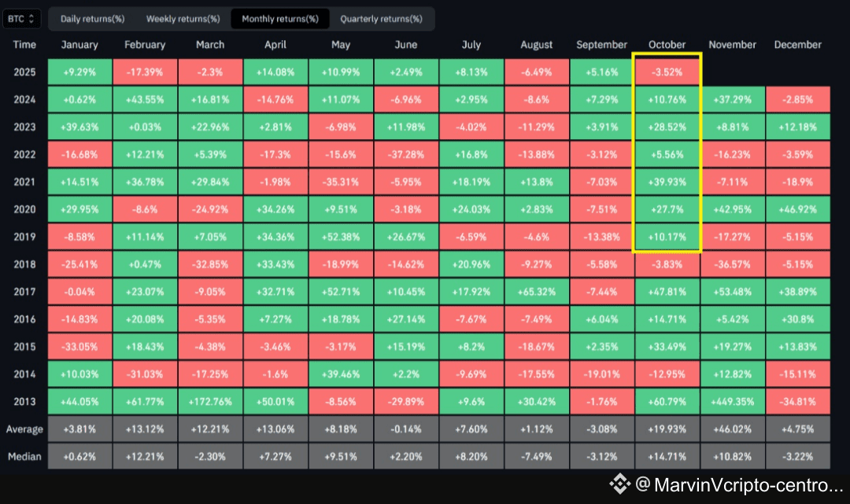Select the May 2019 cell +52.38%

[x=341, y=237]
